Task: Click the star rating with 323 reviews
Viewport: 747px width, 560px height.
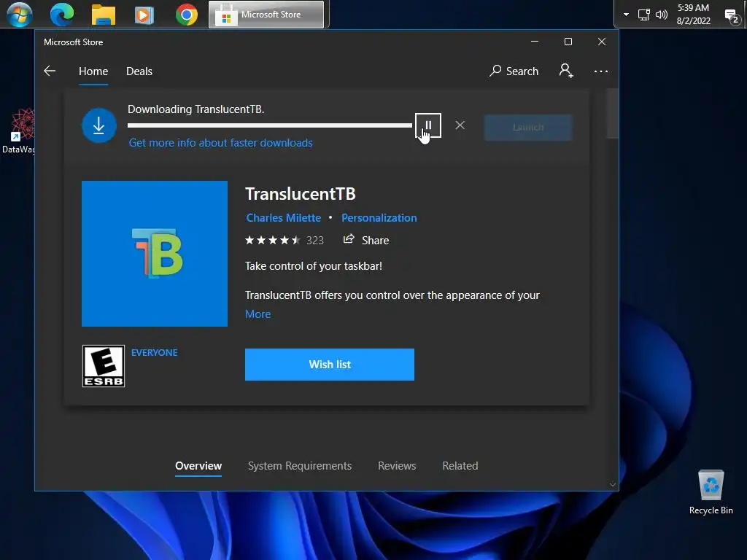Action: (x=285, y=240)
